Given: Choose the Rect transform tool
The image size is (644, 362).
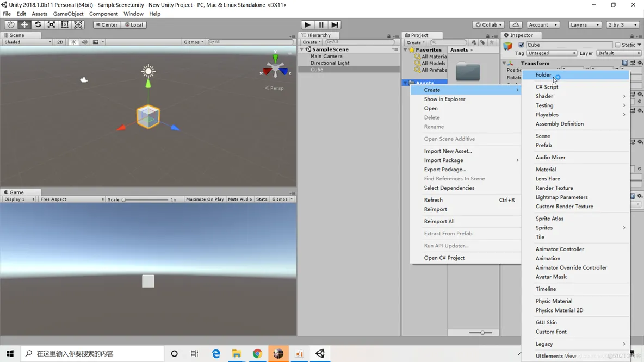Looking at the screenshot, I should coord(65,24).
